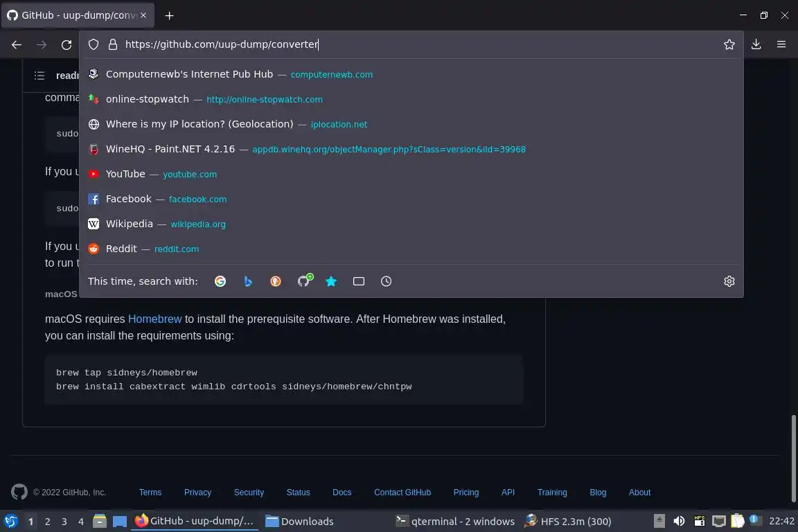Pick the YouTube suggestion
The image size is (798, 532).
tap(411, 174)
